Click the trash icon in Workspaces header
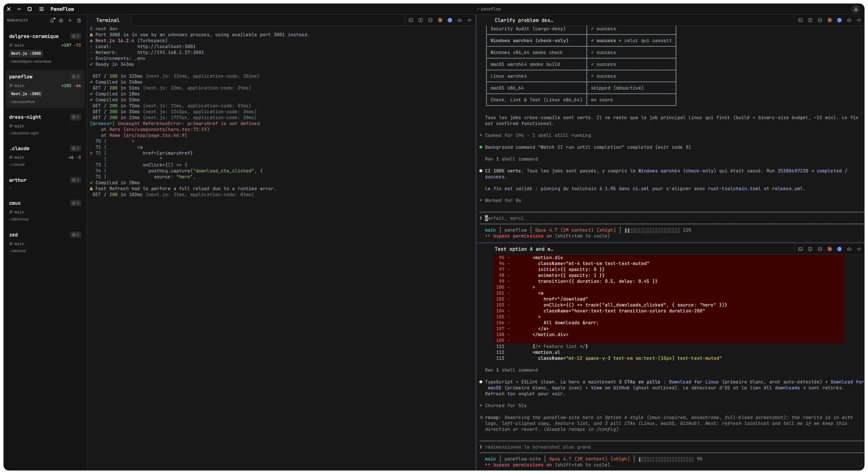The width and height of the screenshot is (868, 474). pyautogui.click(x=79, y=21)
